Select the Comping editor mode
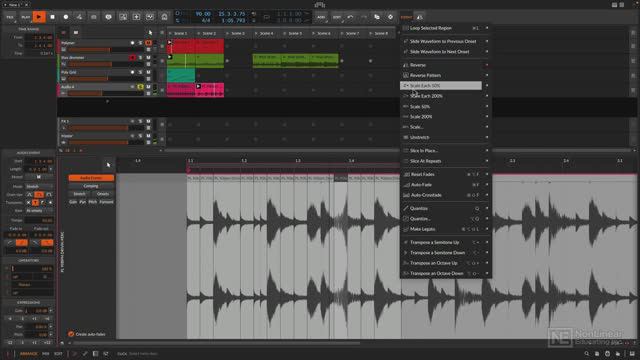Viewport: 640px width, 360px height. pyautogui.click(x=91, y=186)
